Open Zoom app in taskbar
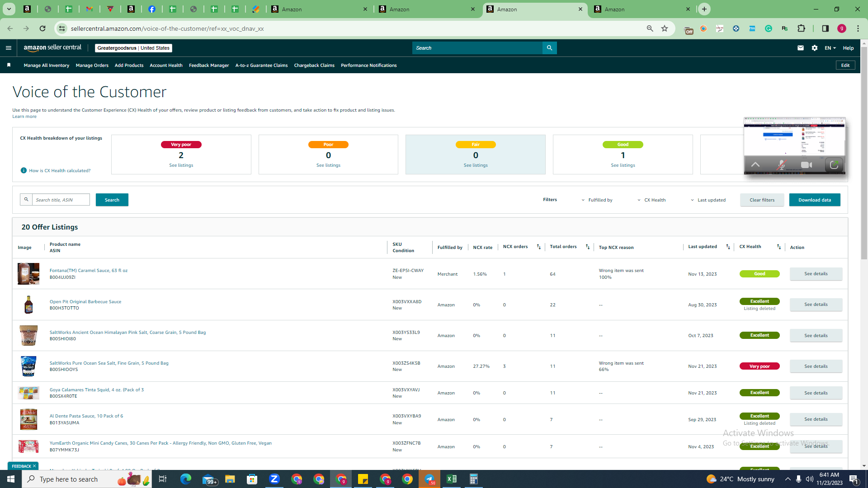 coord(274,479)
